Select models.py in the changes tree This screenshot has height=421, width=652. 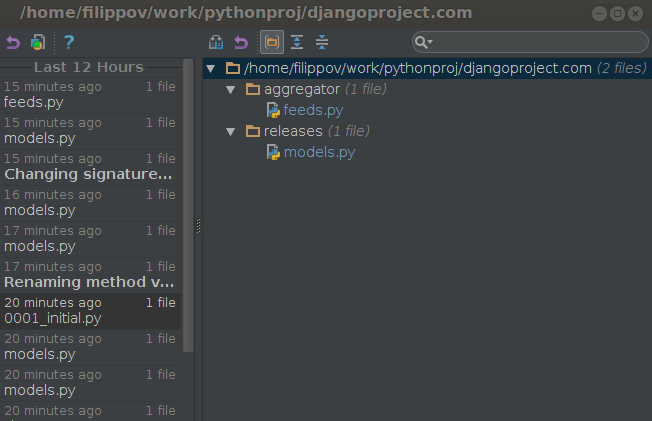pyautogui.click(x=319, y=152)
